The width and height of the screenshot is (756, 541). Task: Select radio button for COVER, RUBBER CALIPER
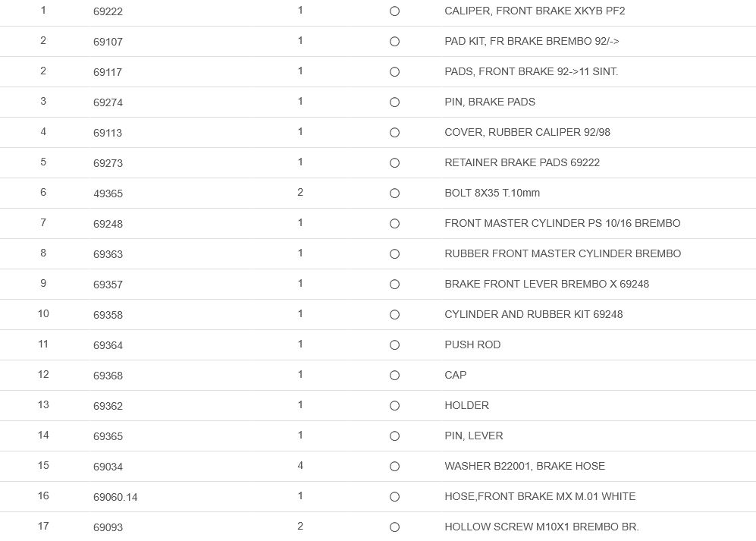394,133
